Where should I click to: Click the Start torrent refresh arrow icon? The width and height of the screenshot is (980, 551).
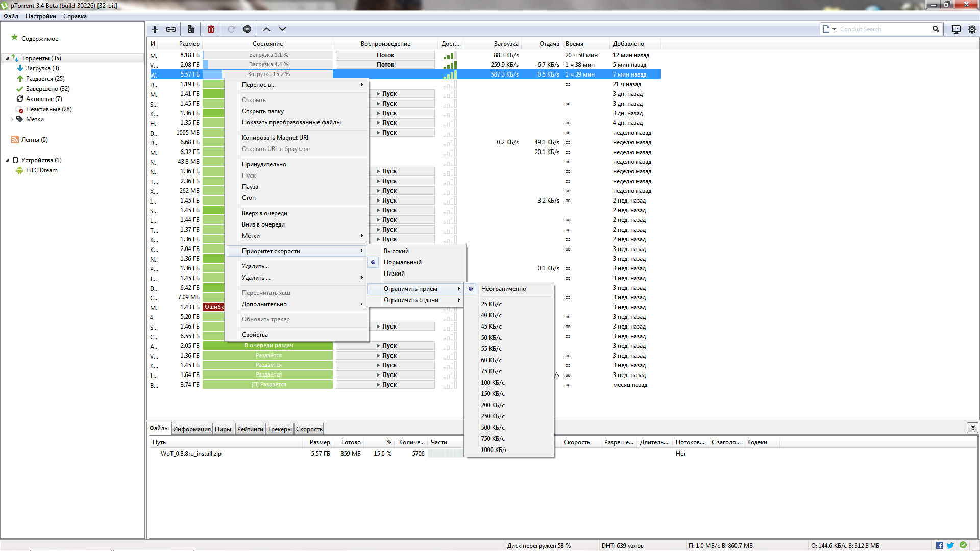coord(231,29)
